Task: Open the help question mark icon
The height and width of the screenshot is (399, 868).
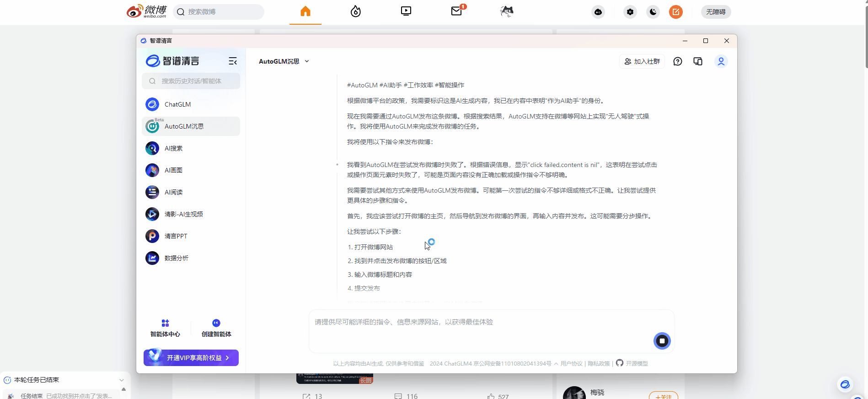Action: pyautogui.click(x=678, y=61)
